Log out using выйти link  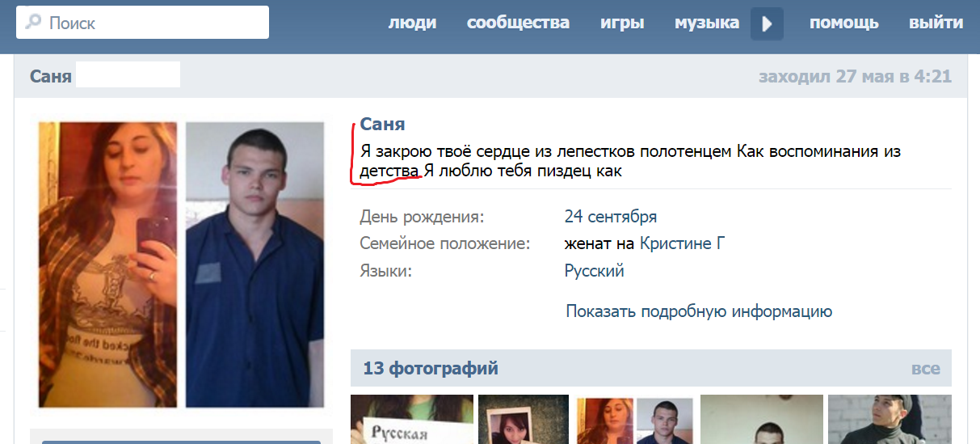(x=936, y=23)
